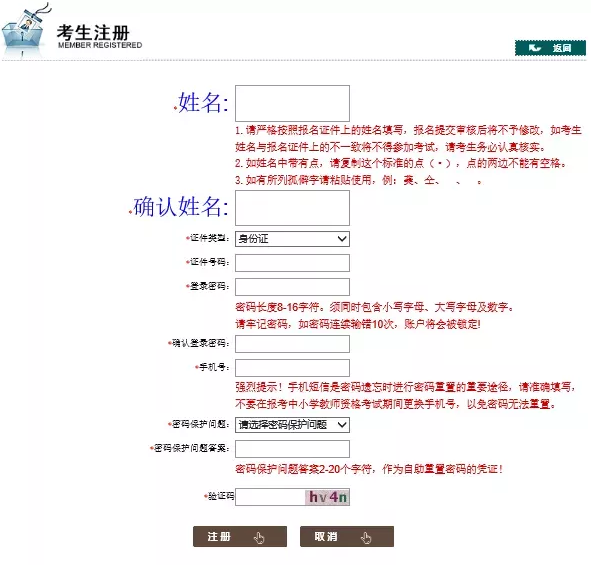Click the rule 2 如姓名中带有点 text
This screenshot has height=565, width=591.
pyautogui.click(x=401, y=163)
